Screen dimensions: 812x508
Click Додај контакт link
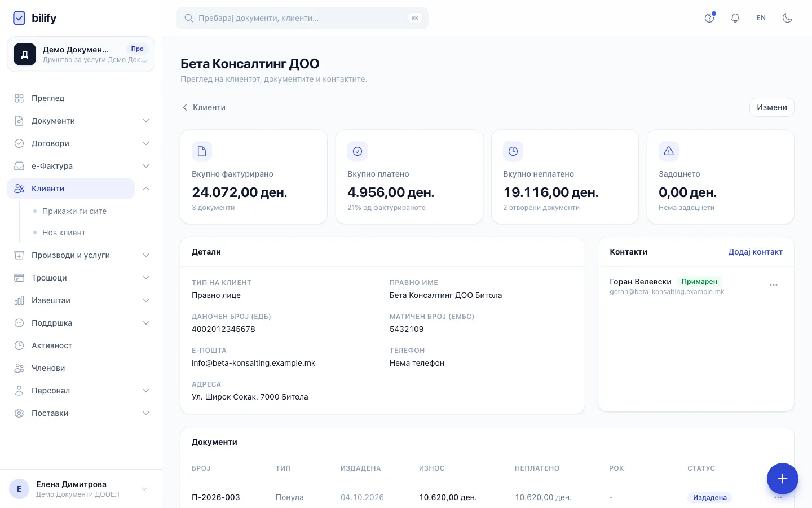pos(755,252)
